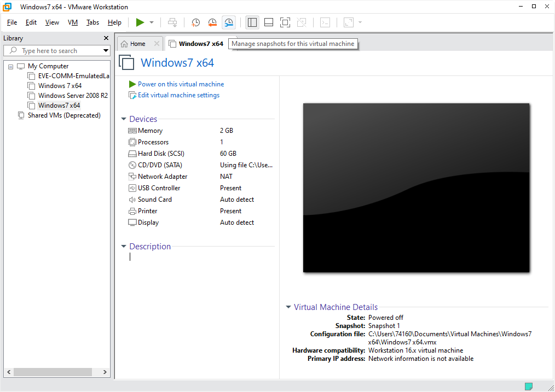Click the Sound Card device icon

coord(132,200)
